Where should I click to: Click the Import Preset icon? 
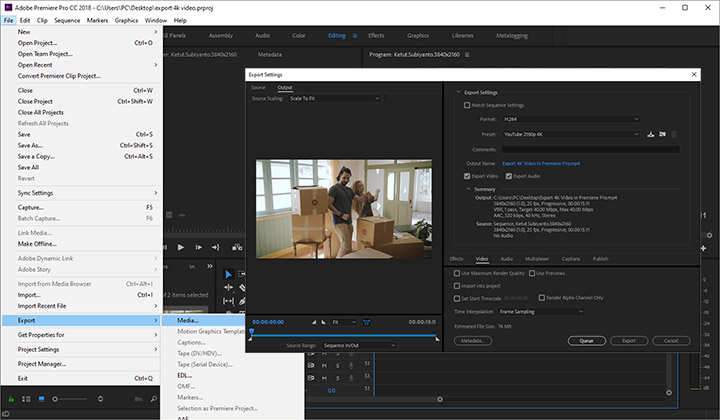(662, 133)
